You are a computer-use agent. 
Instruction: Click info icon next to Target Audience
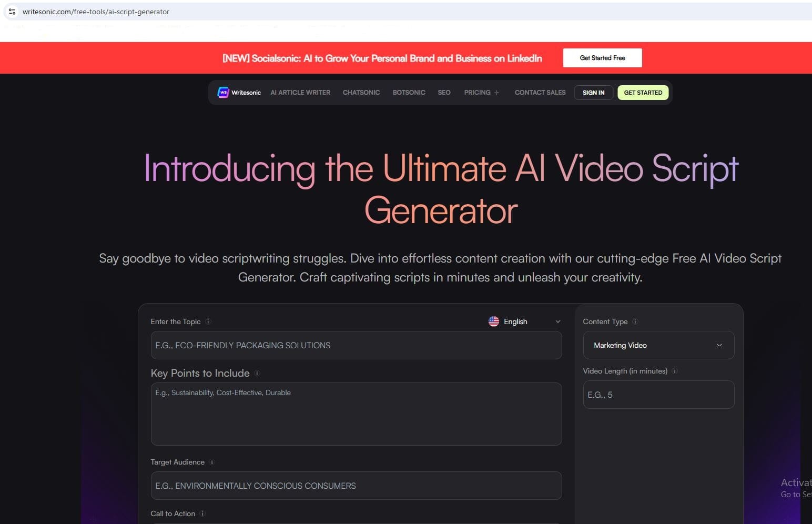coord(212,462)
